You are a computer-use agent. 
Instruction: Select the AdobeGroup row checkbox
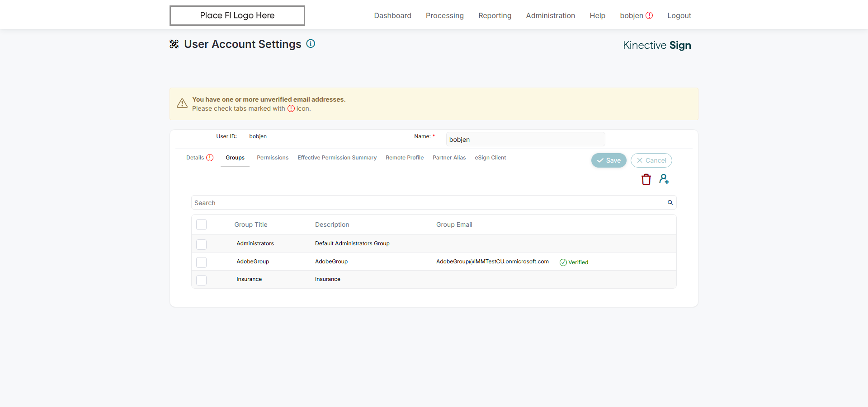(x=202, y=262)
